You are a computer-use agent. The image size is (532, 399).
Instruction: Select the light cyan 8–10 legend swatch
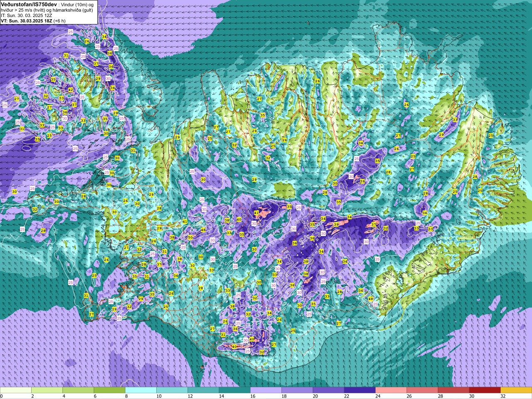point(141,390)
